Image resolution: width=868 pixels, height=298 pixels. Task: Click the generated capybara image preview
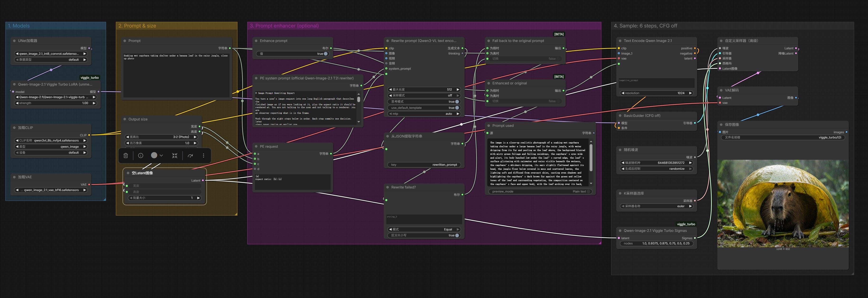[783, 203]
